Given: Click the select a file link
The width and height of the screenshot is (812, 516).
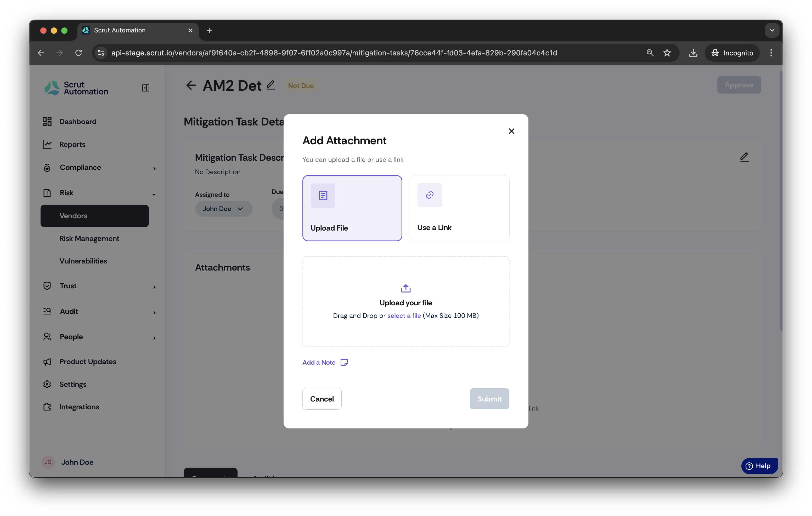Looking at the screenshot, I should pyautogui.click(x=404, y=316).
